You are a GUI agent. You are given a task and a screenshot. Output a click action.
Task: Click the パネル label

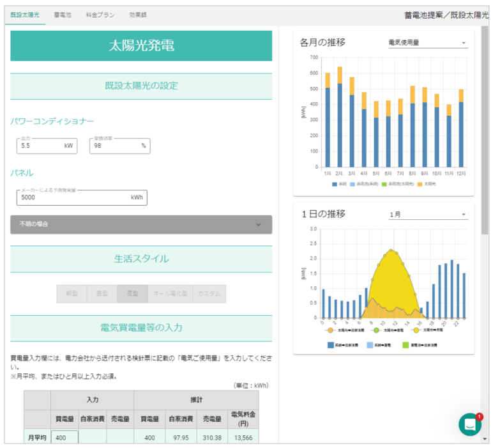(x=22, y=173)
